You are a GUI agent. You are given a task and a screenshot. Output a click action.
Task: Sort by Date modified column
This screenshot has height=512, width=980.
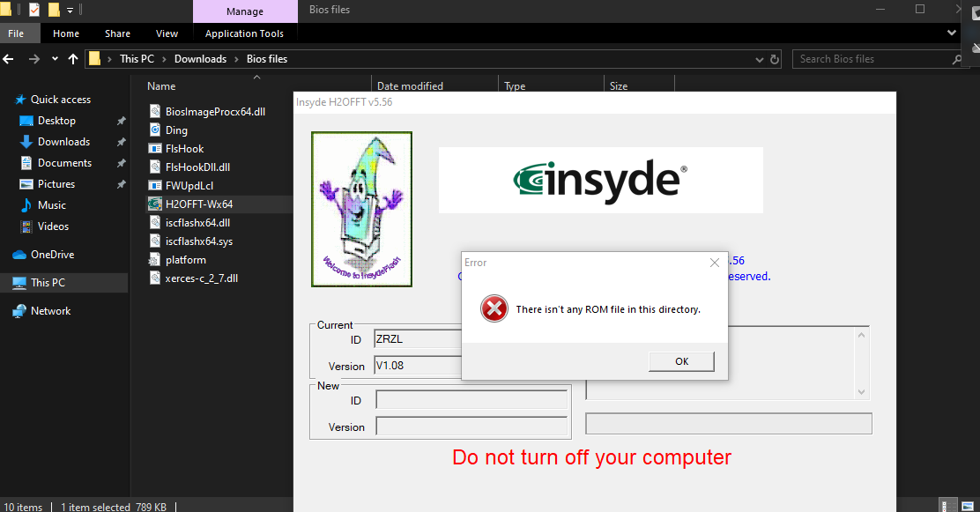coord(410,86)
